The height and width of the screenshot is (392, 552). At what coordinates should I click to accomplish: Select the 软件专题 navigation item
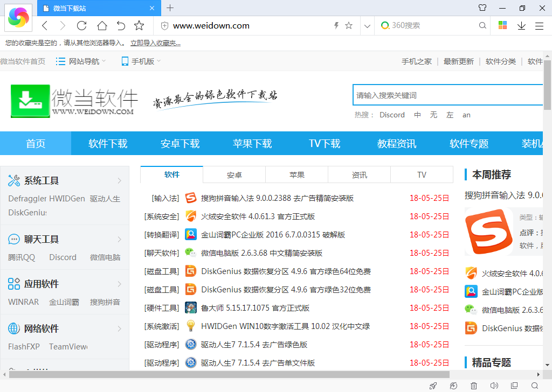(468, 143)
